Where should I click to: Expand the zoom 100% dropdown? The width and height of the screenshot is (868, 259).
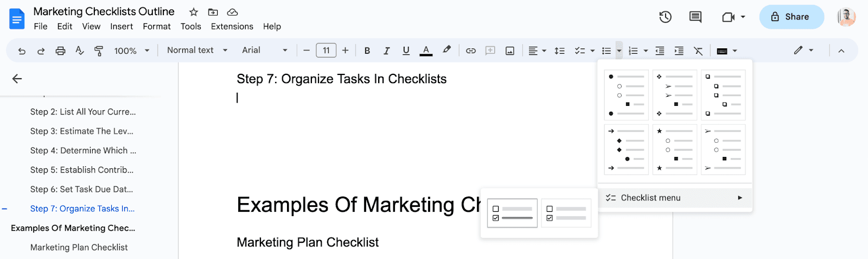click(x=132, y=50)
